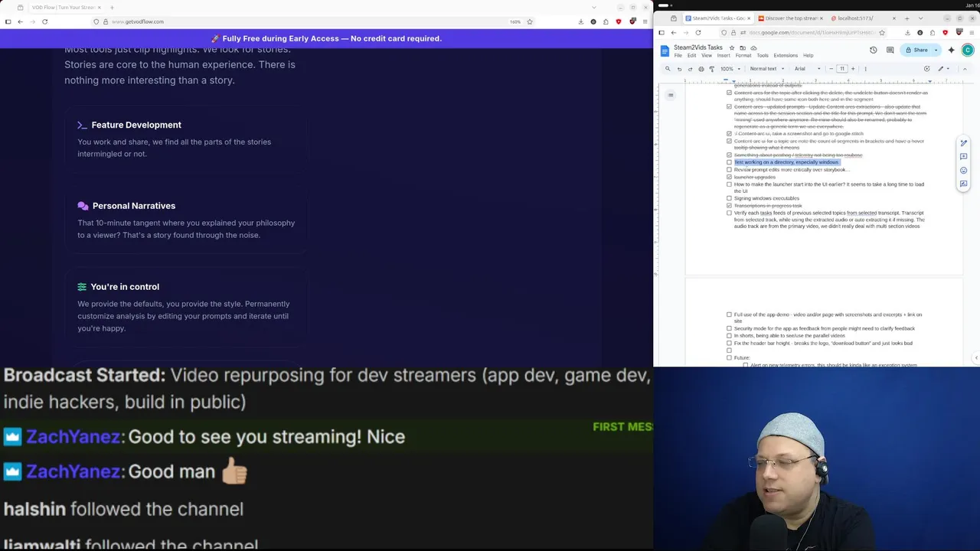Open version history clock icon in Docs
This screenshot has height=551, width=980.
(873, 50)
